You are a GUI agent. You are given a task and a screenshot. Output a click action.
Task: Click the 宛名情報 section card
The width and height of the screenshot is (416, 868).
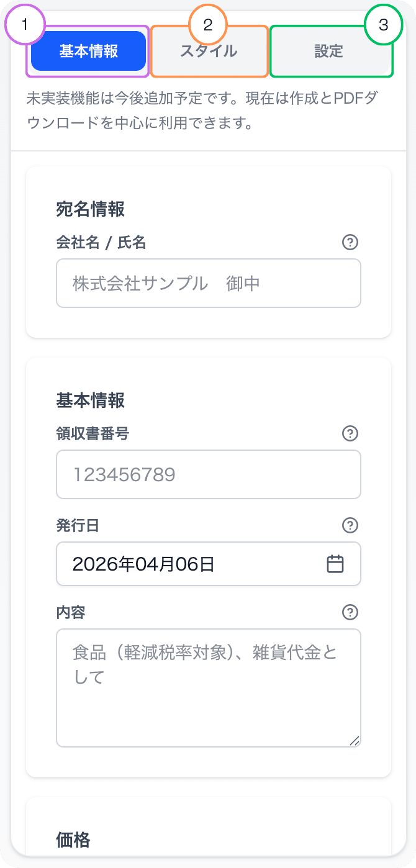click(x=209, y=252)
